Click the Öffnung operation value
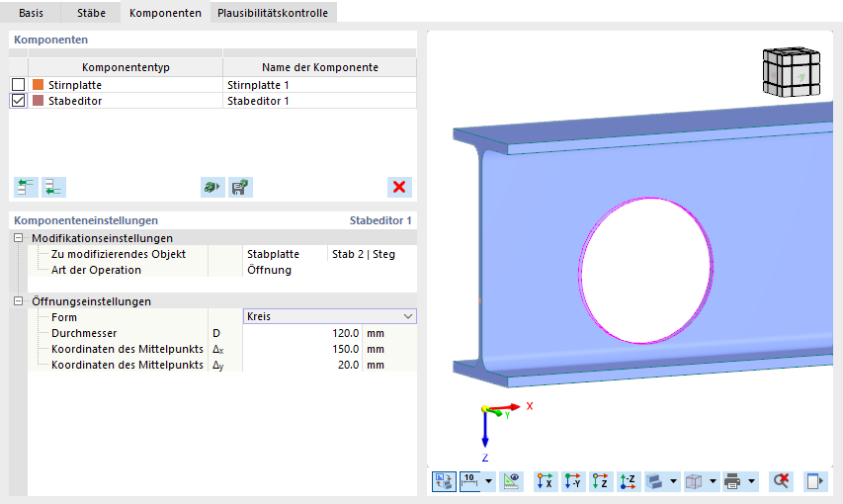This screenshot has height=504, width=843. point(329,270)
